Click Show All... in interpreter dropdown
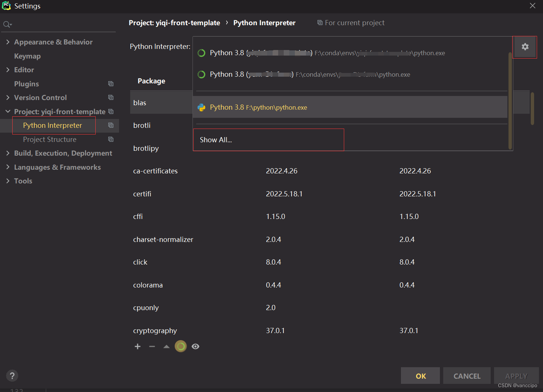The image size is (543, 392). (x=269, y=140)
